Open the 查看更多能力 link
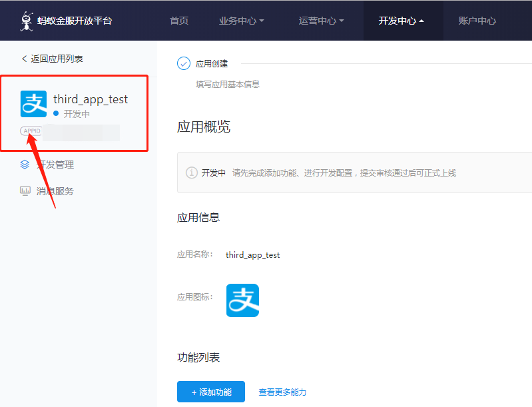 tap(282, 392)
